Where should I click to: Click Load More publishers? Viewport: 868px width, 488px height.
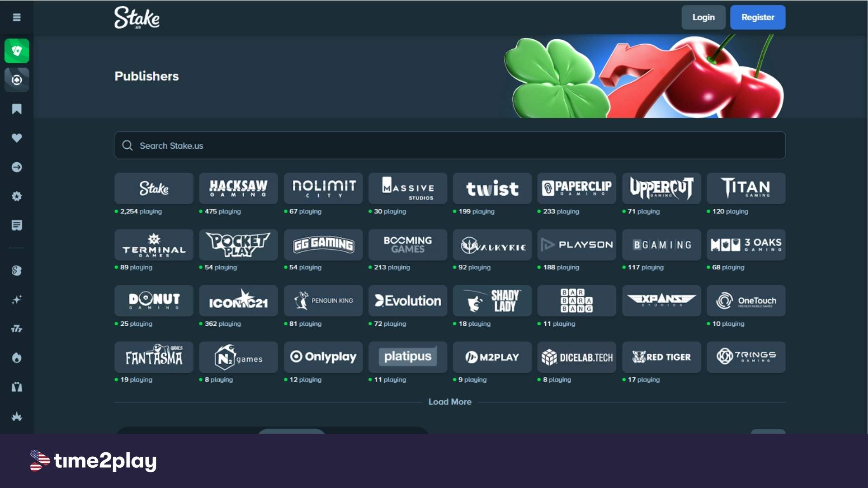coord(450,402)
